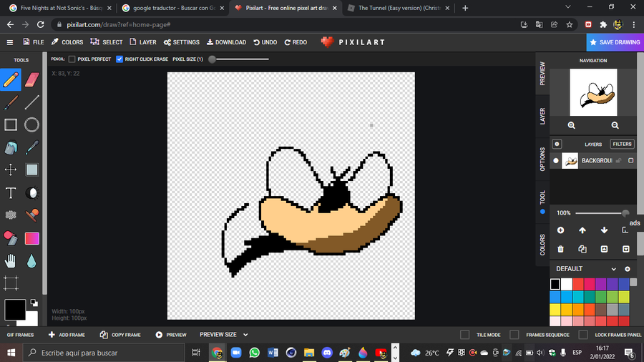Switch to the Preview side tab

[542, 74]
